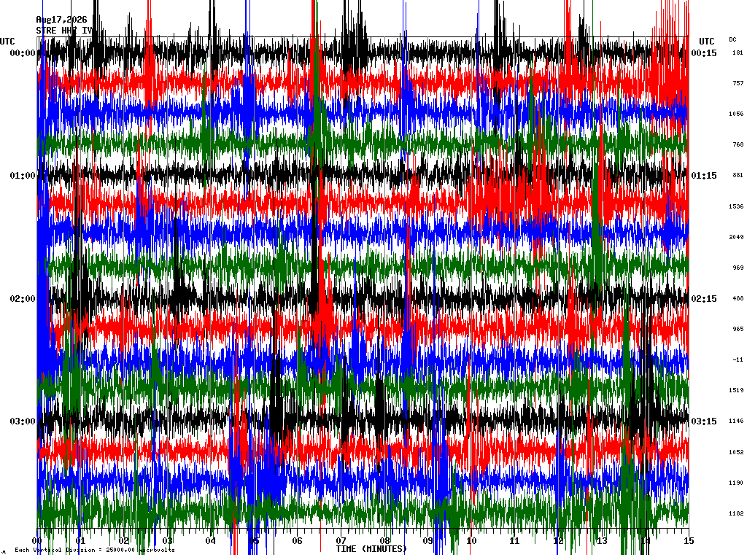Select the 01:00 start time label
Screen dimensions: 747x560
tap(23, 176)
